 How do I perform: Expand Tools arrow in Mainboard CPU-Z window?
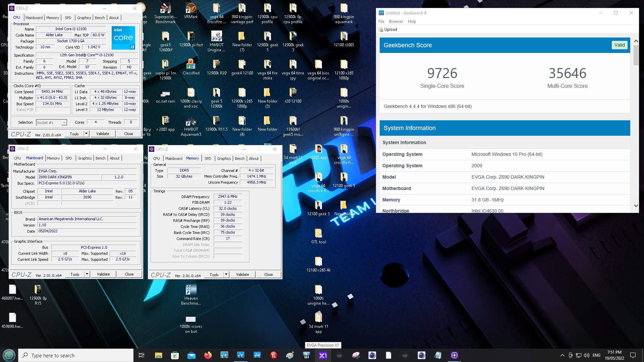tap(87, 274)
